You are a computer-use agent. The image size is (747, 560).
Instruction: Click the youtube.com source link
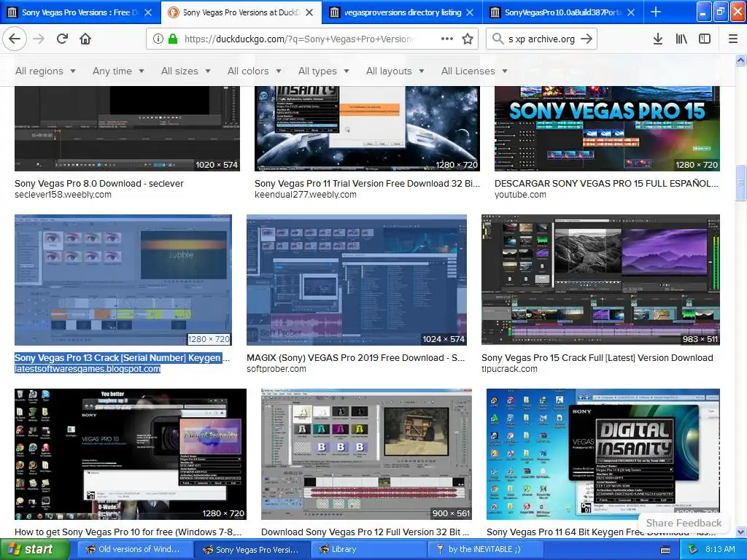(520, 194)
